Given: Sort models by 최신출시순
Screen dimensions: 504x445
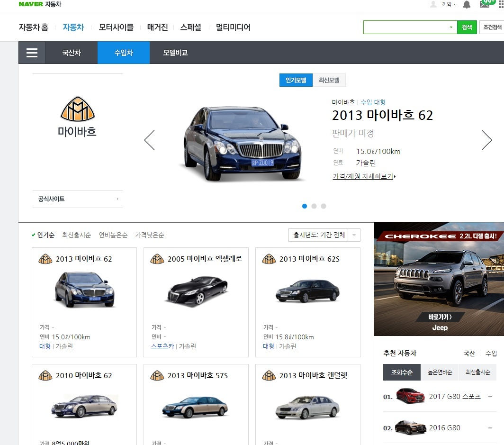Looking at the screenshot, I should pyautogui.click(x=77, y=235).
